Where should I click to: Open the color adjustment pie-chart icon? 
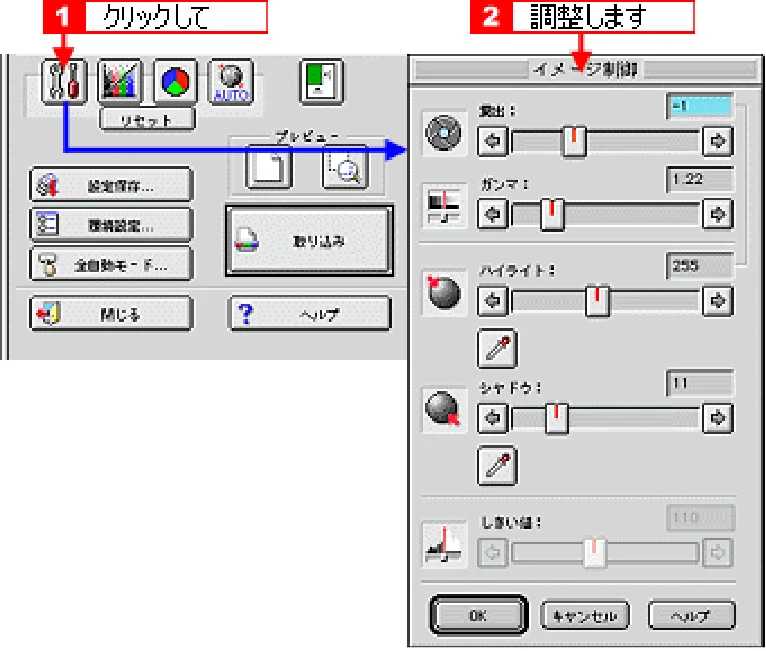175,81
